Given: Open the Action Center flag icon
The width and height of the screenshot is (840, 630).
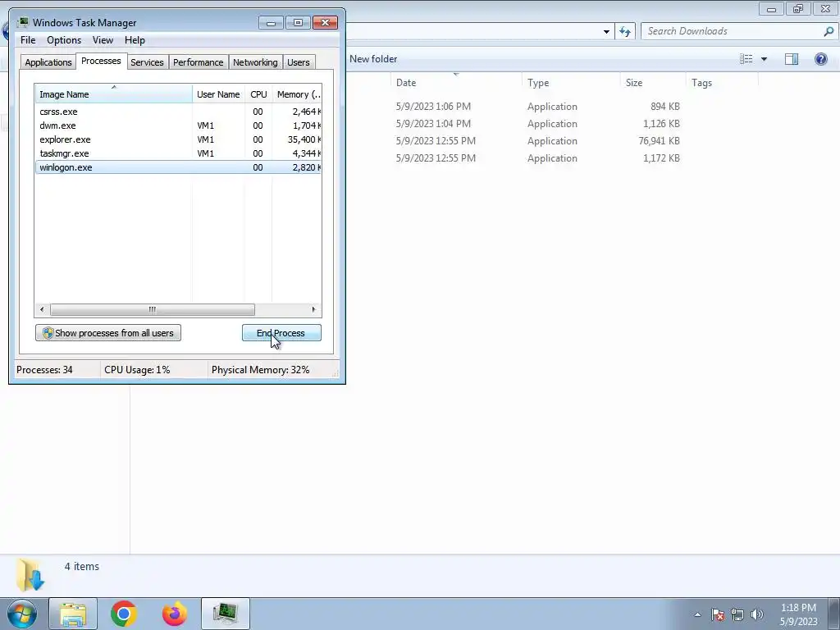Looking at the screenshot, I should (718, 614).
